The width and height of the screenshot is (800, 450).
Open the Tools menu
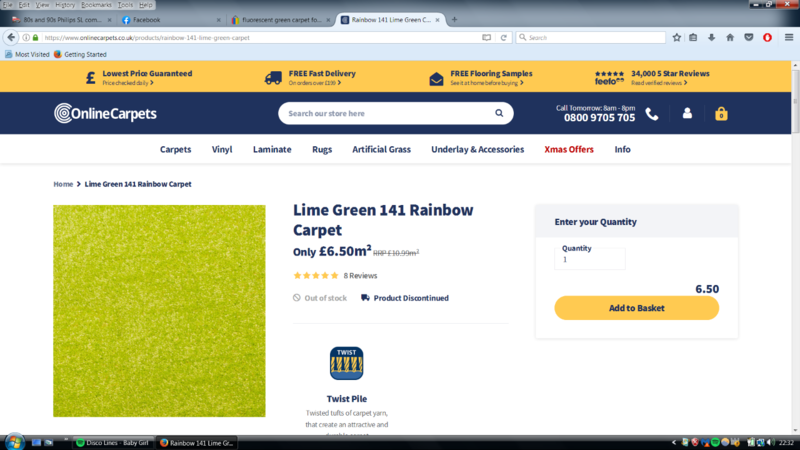125,5
